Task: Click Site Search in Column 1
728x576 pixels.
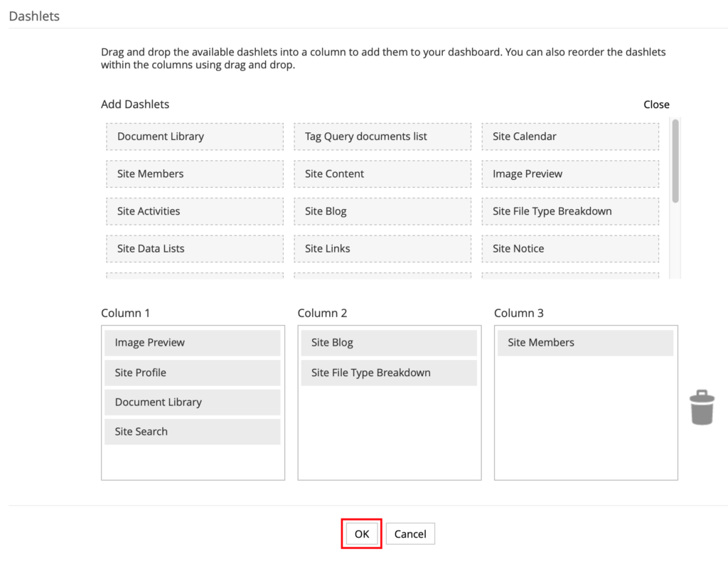Action: pyautogui.click(x=192, y=432)
